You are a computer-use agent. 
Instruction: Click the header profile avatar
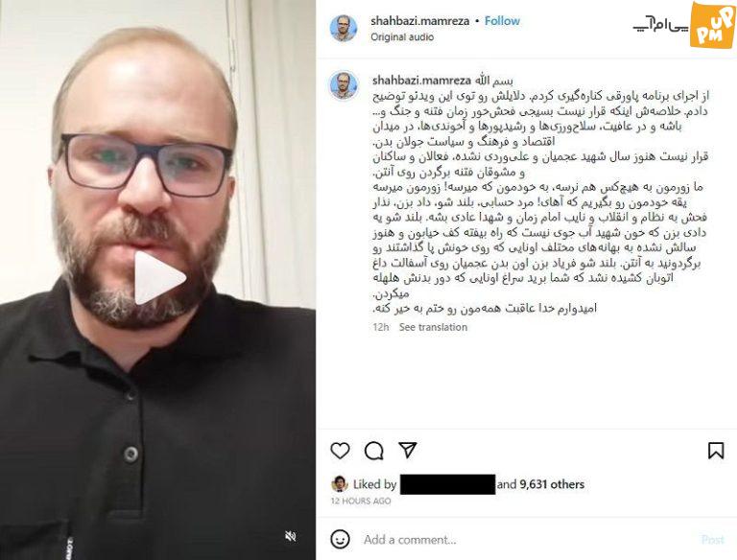(344, 28)
